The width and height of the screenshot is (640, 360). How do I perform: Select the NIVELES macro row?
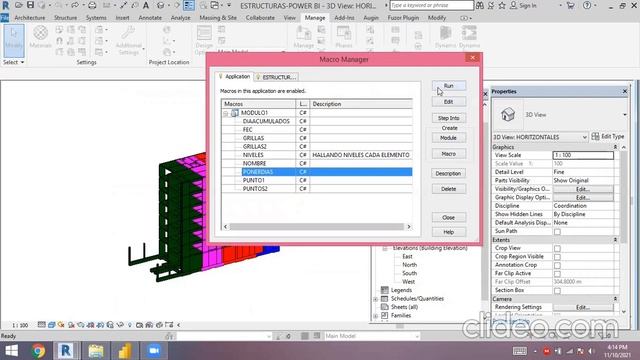click(x=317, y=155)
